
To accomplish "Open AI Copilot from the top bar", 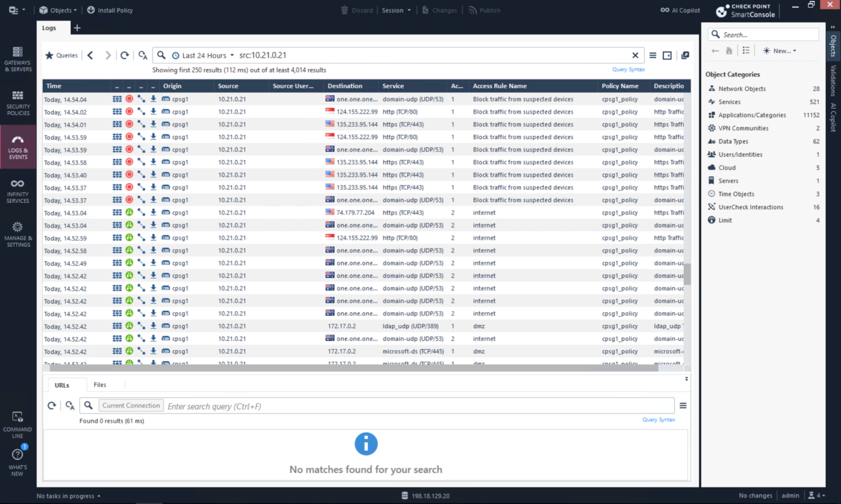I will pos(680,11).
